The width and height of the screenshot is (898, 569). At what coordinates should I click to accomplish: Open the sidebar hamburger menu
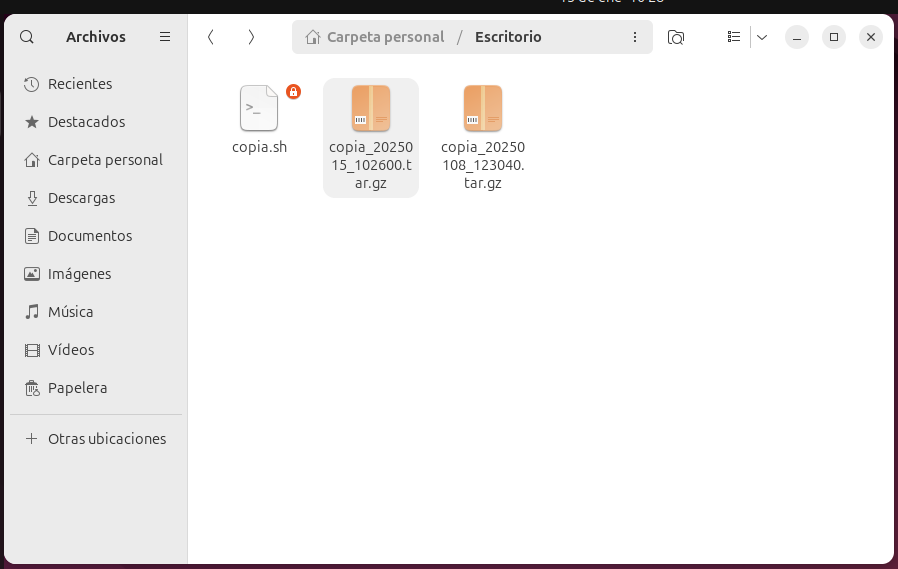pyautogui.click(x=165, y=37)
